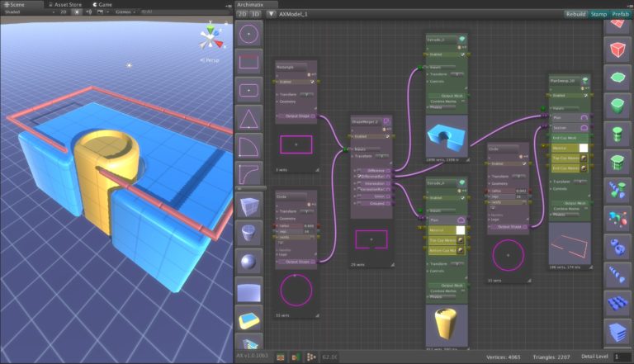Toggle the Enabled checkbox on Rectangle node

click(x=312, y=82)
